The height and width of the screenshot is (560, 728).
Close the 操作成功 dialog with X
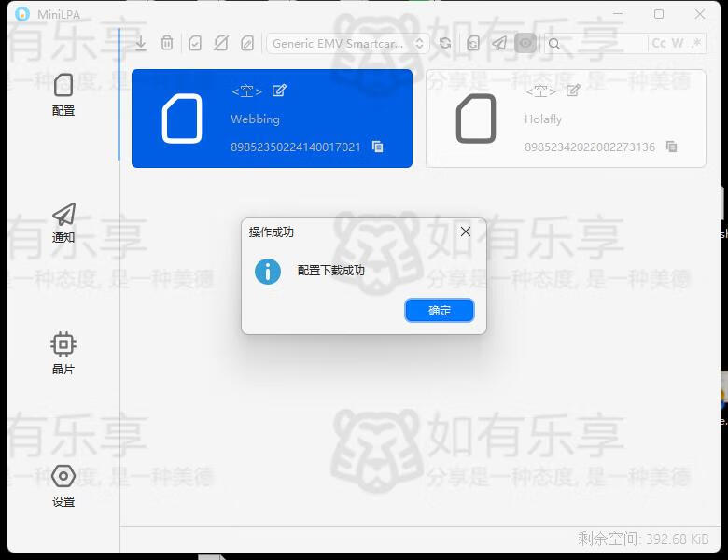point(466,231)
